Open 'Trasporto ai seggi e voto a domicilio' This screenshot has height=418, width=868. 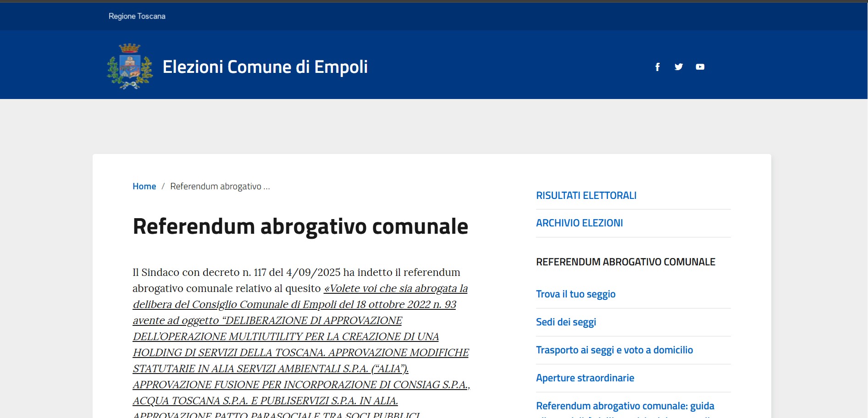(x=614, y=350)
